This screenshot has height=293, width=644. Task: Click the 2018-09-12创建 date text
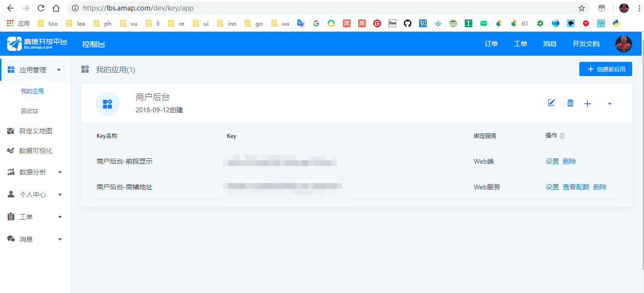tap(159, 110)
